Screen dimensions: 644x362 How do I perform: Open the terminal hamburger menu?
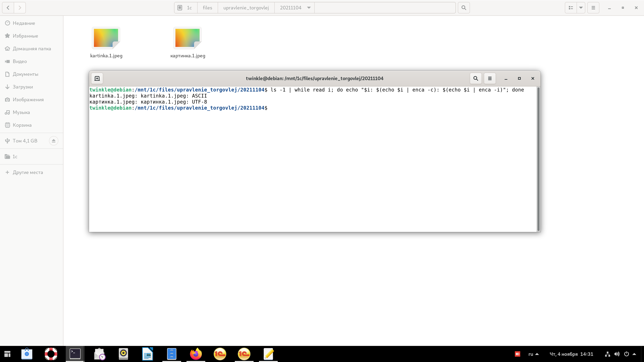coord(490,78)
